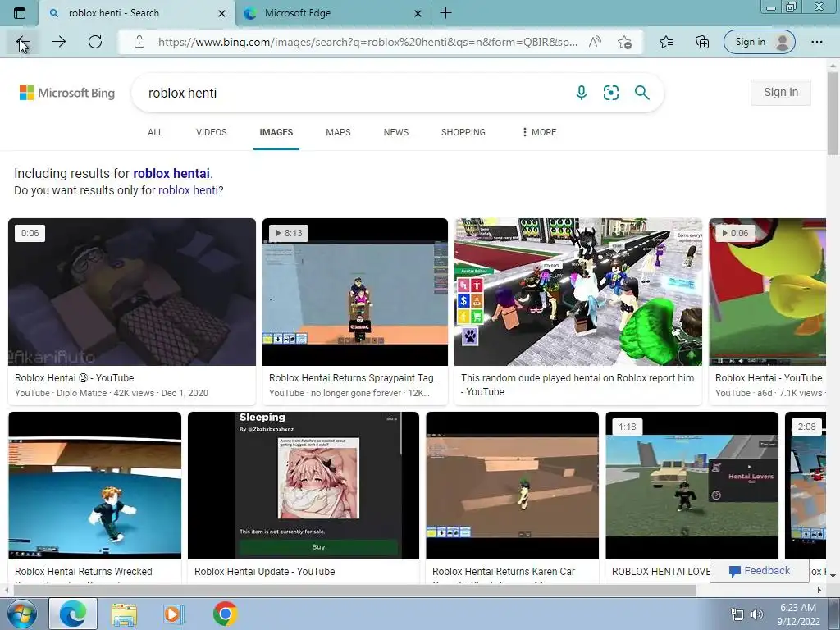
Task: Switch to the 'roblox henti - Search' tab
Action: [x=137, y=13]
